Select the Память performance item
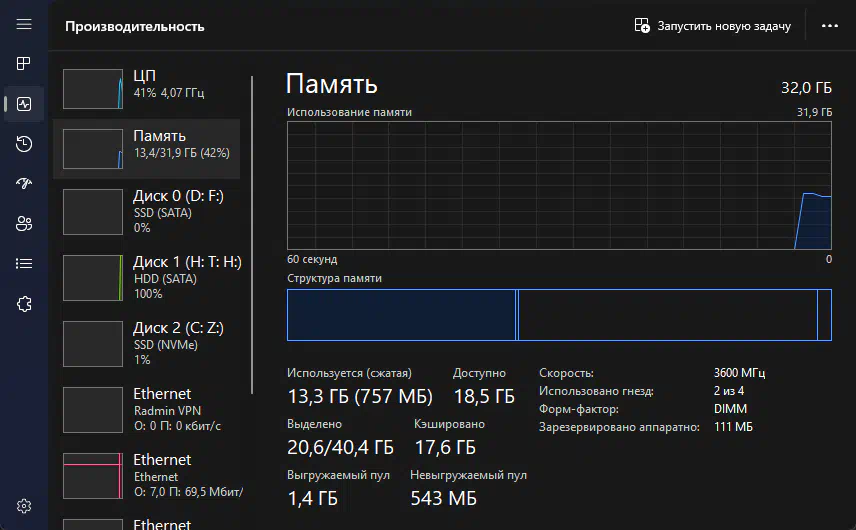The image size is (856, 530). click(146, 148)
